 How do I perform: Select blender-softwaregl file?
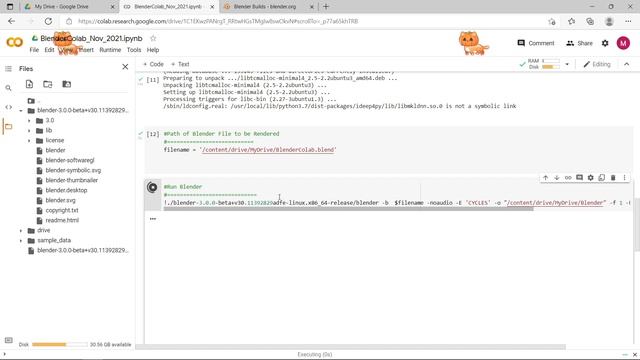coord(70,160)
